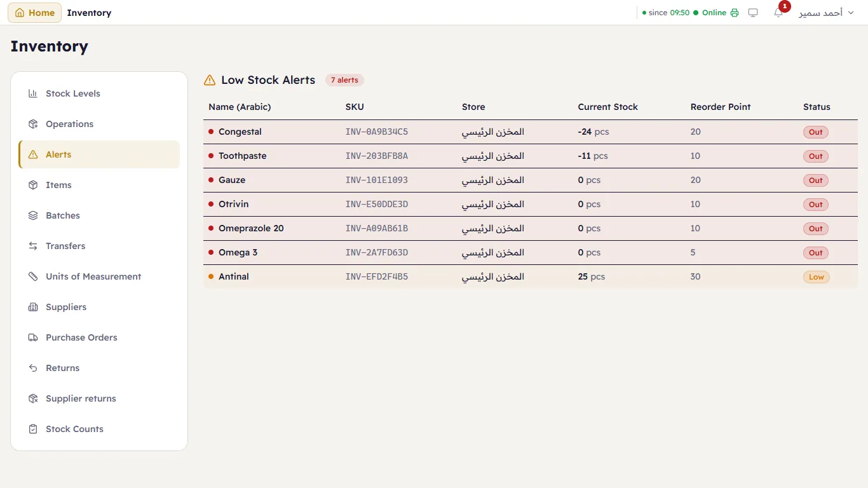The image size is (868, 488).
Task: Click the Purchase Orders truck icon
Action: 33,337
